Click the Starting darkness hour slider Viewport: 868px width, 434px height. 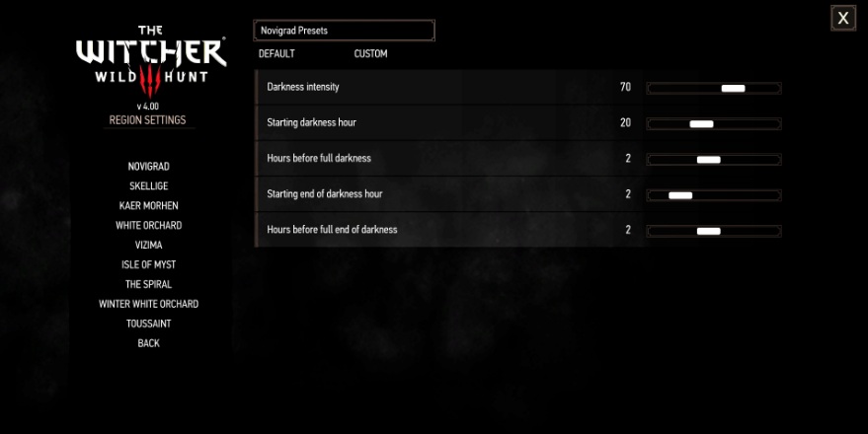tap(714, 124)
